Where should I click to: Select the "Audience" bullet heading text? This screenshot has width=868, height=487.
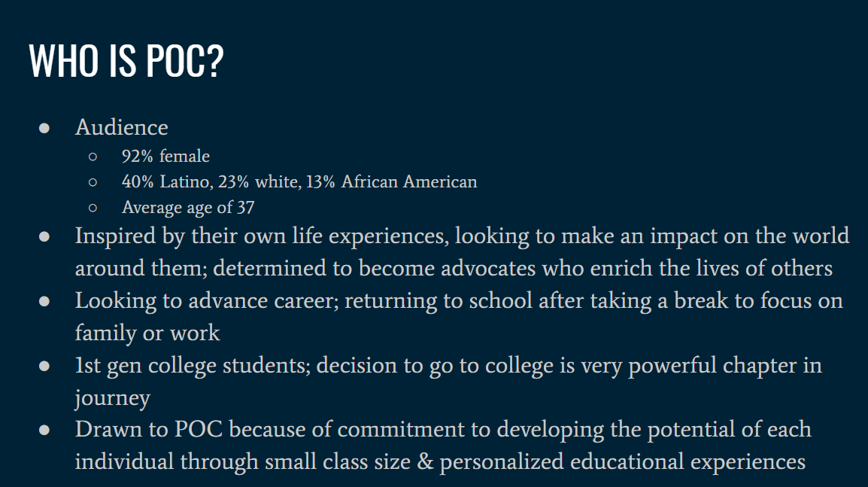point(121,127)
